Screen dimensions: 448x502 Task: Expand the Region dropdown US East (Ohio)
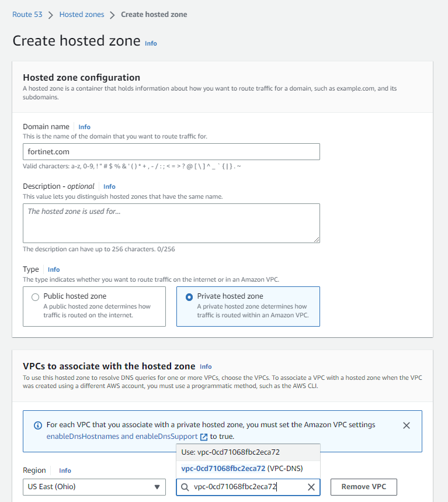coord(93,487)
